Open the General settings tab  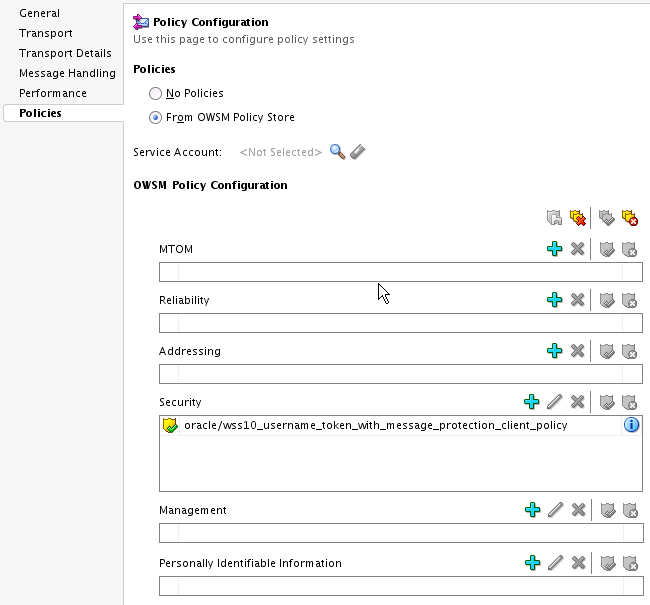point(40,13)
